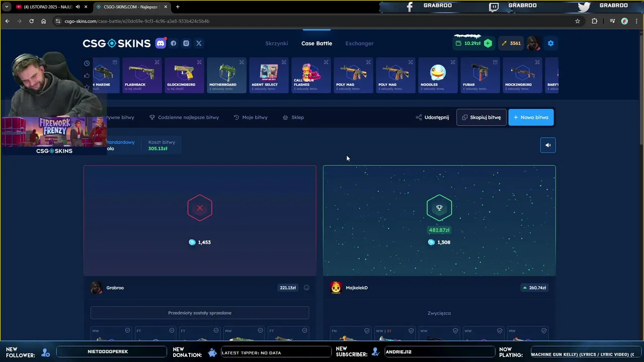The height and width of the screenshot is (362, 644).
Task: Click Grabroo's player avatar
Action: tap(96, 288)
